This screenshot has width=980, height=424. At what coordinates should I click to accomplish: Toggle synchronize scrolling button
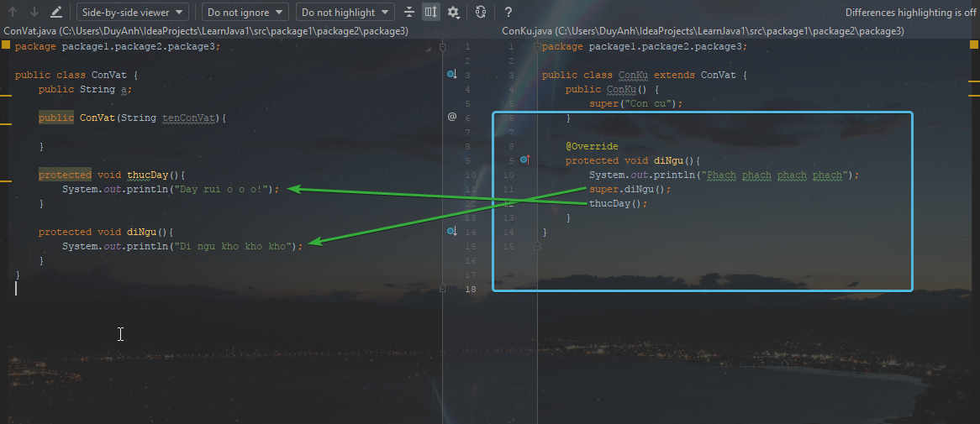(430, 13)
